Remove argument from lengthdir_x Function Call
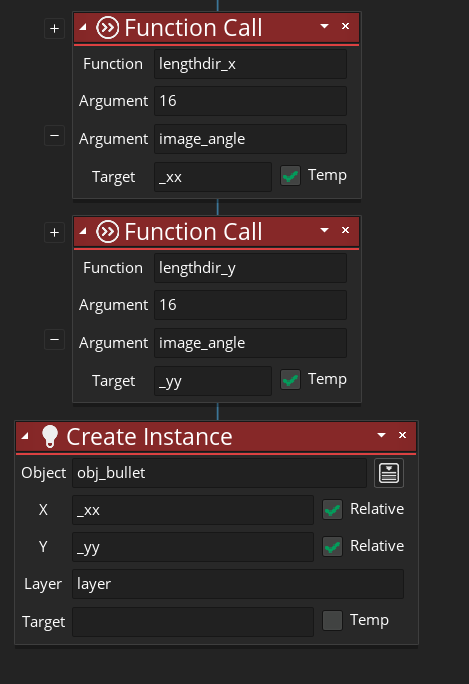The image size is (469, 684). point(55,136)
